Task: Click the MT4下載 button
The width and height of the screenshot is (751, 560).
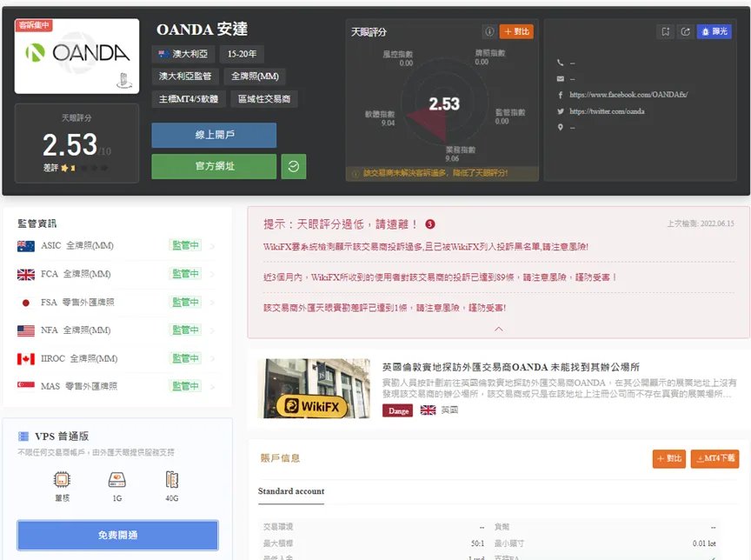Action: tap(714, 458)
